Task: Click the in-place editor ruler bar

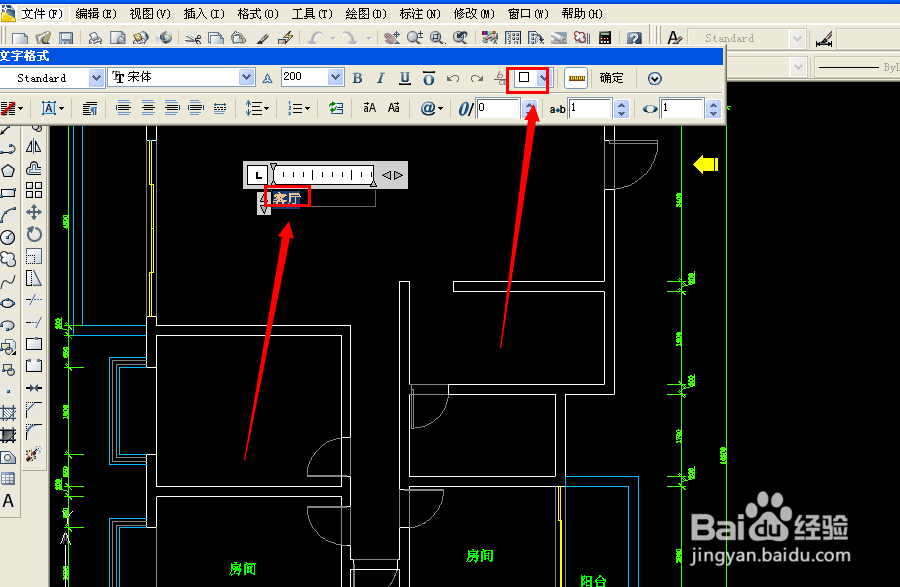Action: pyautogui.click(x=324, y=175)
